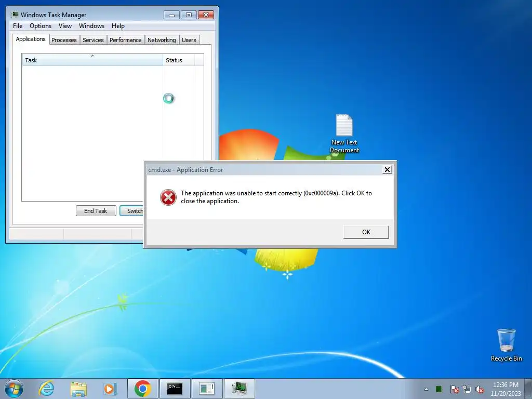Click the error message text about 0xc000009a
The width and height of the screenshot is (532, 399).
276,197
